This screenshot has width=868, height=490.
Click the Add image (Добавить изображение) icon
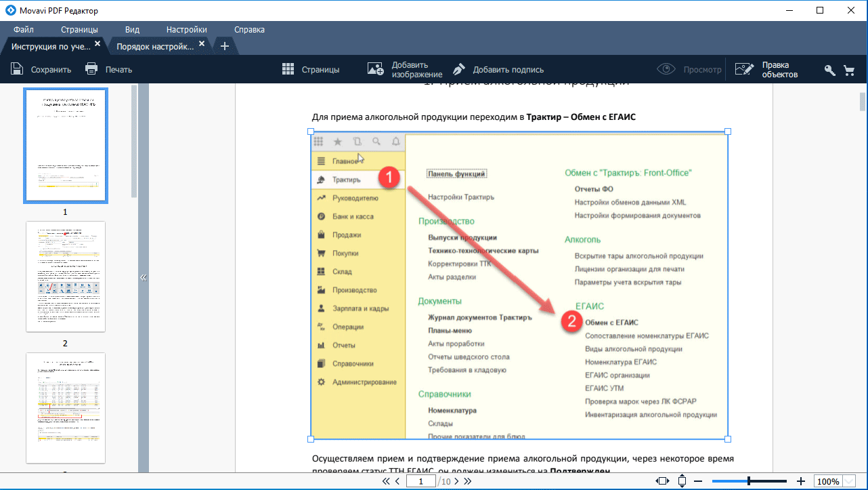coord(376,69)
